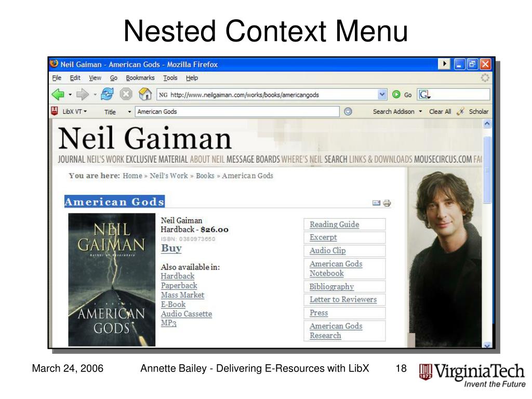The height and width of the screenshot is (399, 532).
Task: Click the highlighted American Gods heading
Action: coord(114,202)
